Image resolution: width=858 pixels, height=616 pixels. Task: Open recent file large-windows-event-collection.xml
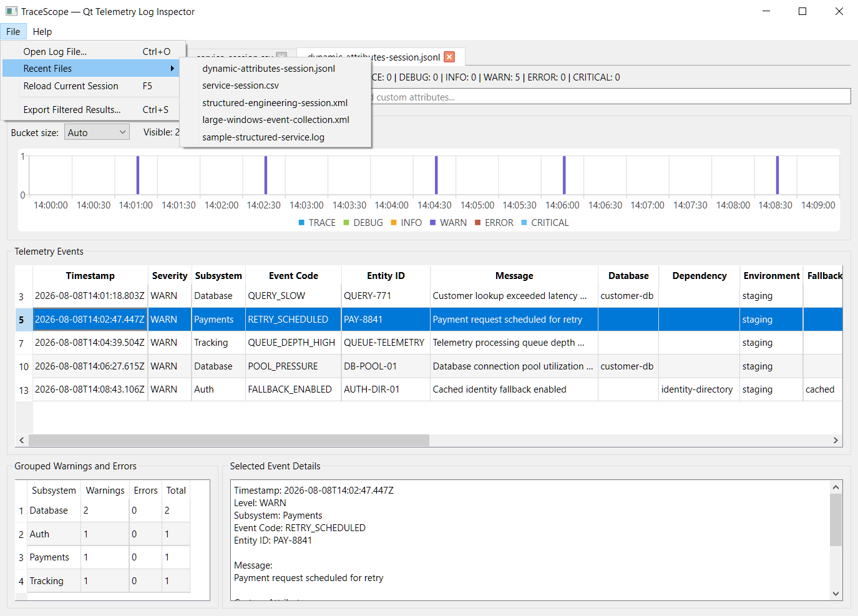point(275,120)
